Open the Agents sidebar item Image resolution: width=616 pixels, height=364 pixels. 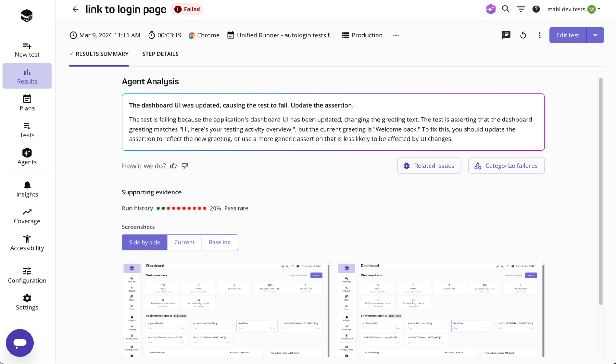27,157
